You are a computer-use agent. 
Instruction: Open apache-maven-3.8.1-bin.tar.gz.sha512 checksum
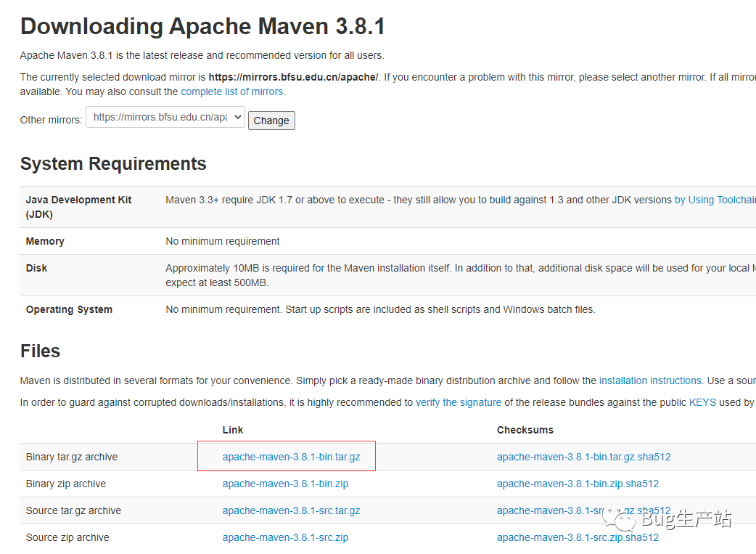(584, 457)
